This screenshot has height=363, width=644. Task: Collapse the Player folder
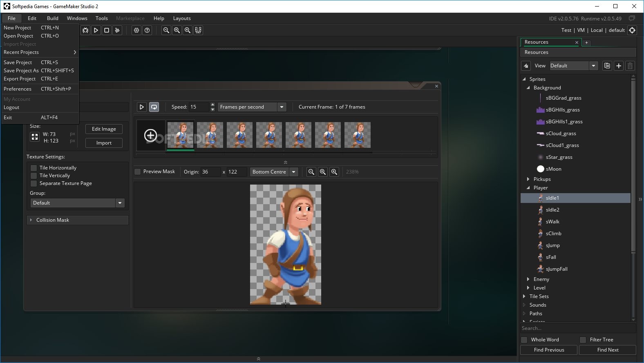(x=528, y=188)
